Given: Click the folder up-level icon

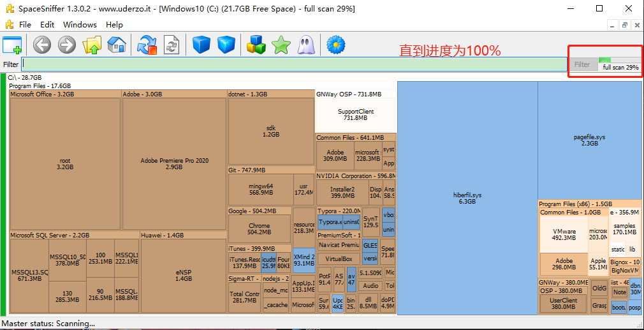Looking at the screenshot, I should click(x=92, y=45).
